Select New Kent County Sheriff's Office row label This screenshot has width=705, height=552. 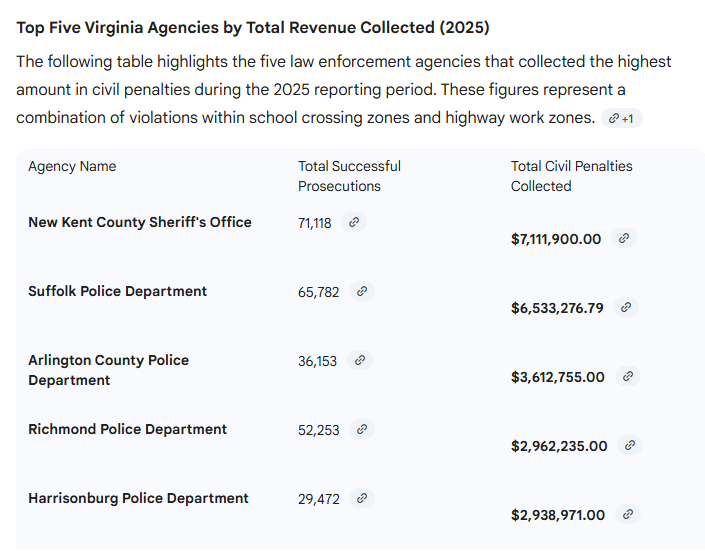click(x=140, y=222)
